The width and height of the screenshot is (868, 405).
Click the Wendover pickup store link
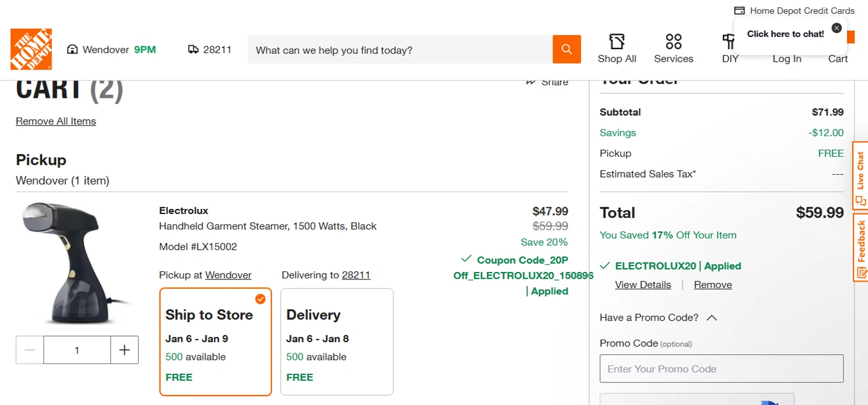[x=228, y=275]
